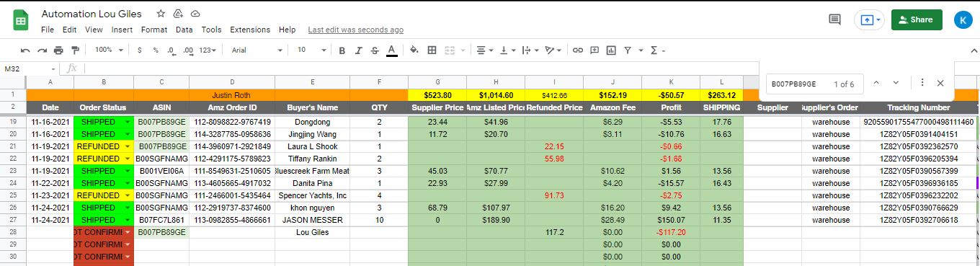Open the more number formats dropdown

tap(208, 50)
